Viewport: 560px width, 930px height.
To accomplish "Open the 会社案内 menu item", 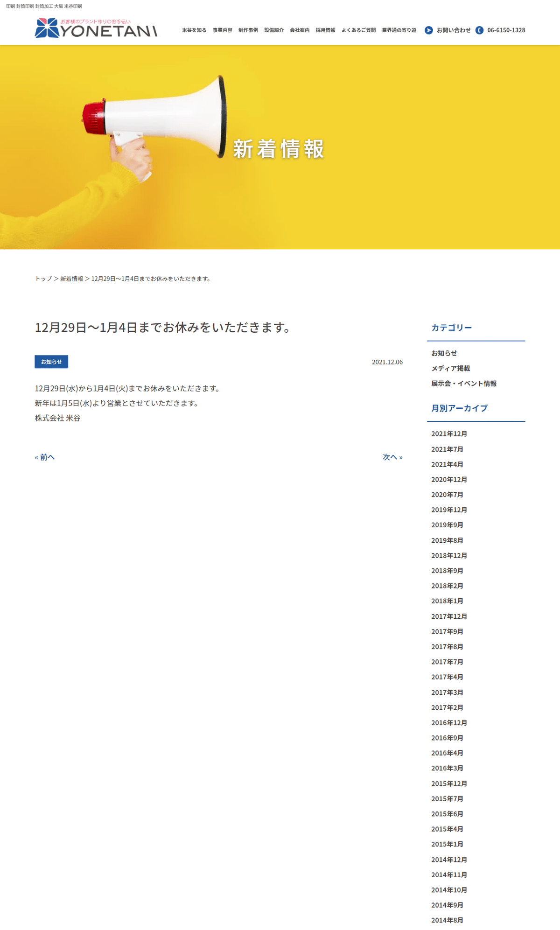I will pyautogui.click(x=300, y=30).
